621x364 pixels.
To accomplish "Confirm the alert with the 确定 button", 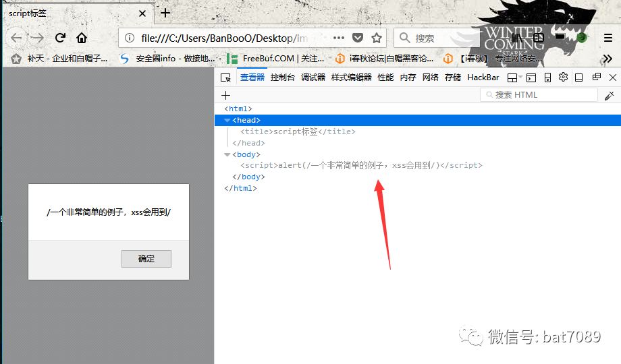I will 146,259.
